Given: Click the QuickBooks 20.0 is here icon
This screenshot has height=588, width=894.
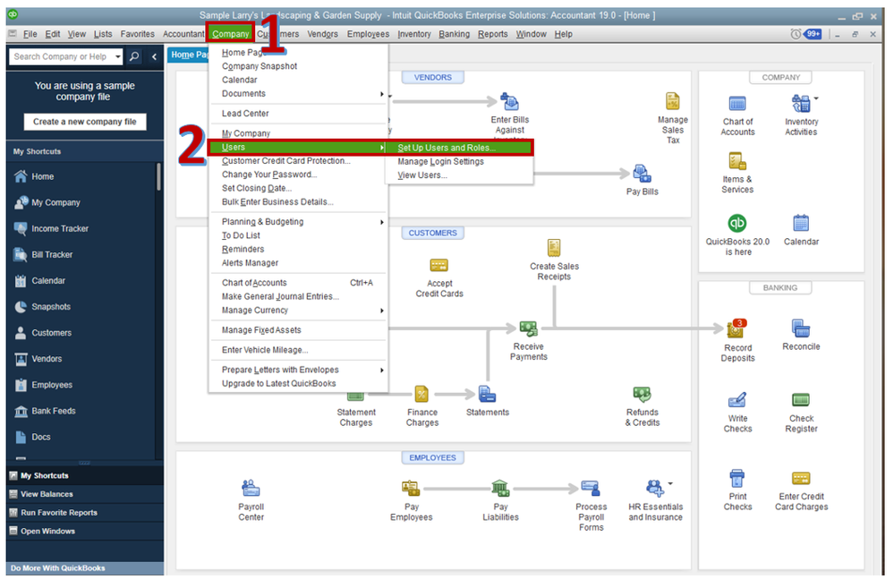Looking at the screenshot, I should tap(737, 223).
